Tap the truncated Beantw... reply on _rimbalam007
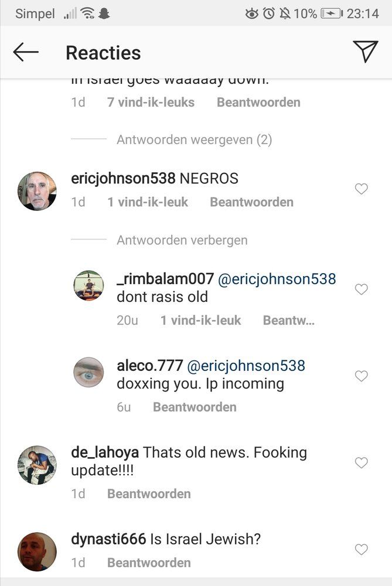Image resolution: width=392 pixels, height=586 pixels. click(x=288, y=321)
